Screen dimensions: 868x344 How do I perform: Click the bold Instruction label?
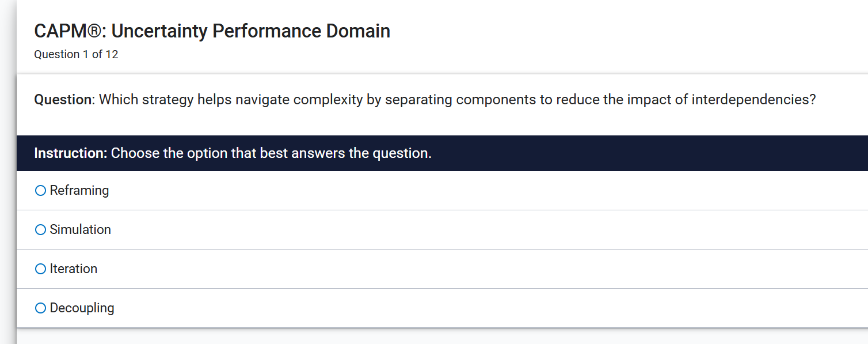tap(70, 154)
